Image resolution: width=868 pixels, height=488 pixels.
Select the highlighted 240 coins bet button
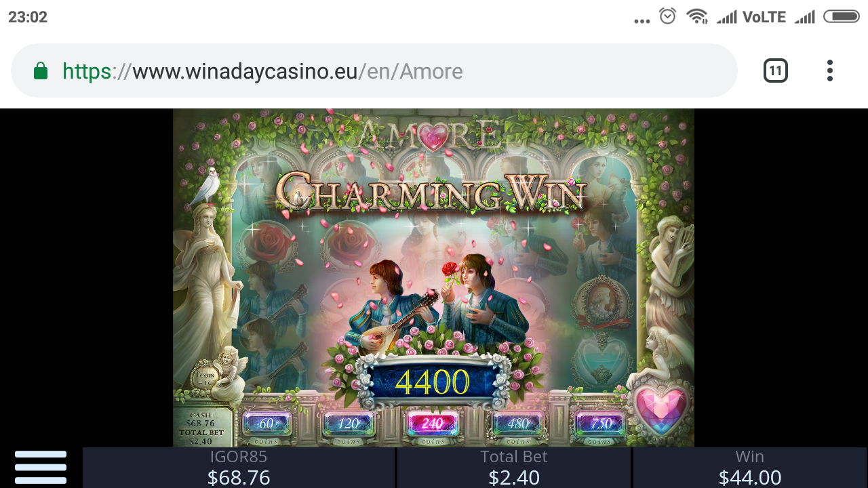pos(433,424)
